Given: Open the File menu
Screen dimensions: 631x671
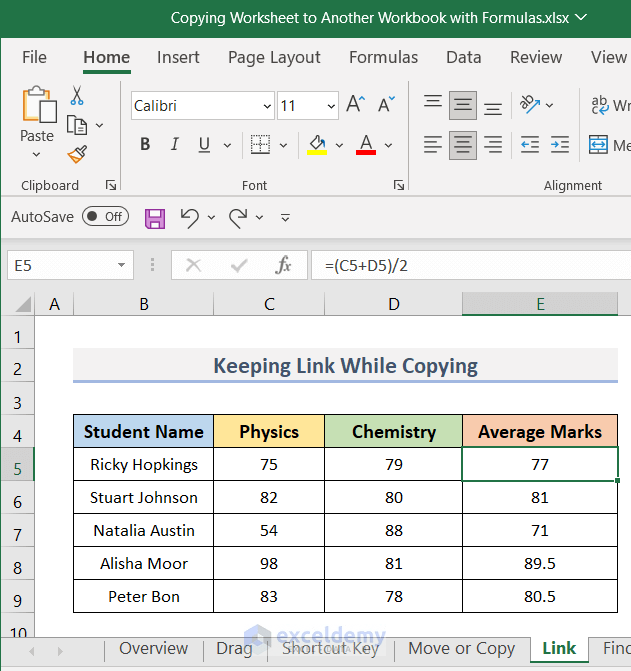Looking at the screenshot, I should click(34, 57).
